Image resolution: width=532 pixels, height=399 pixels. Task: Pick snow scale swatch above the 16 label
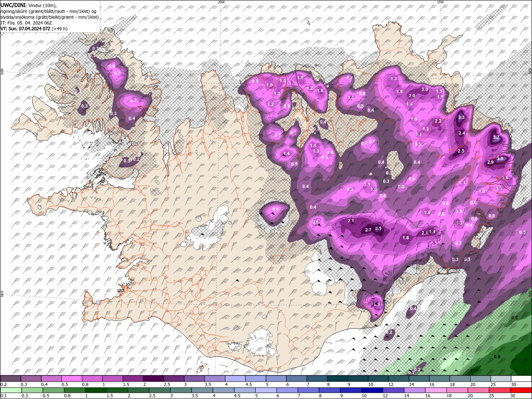point(439,379)
